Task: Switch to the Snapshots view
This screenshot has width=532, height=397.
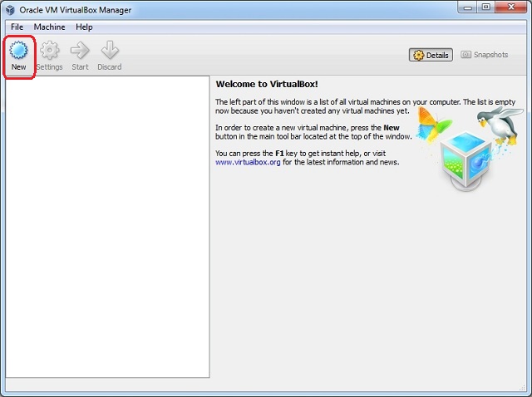Action: [484, 55]
